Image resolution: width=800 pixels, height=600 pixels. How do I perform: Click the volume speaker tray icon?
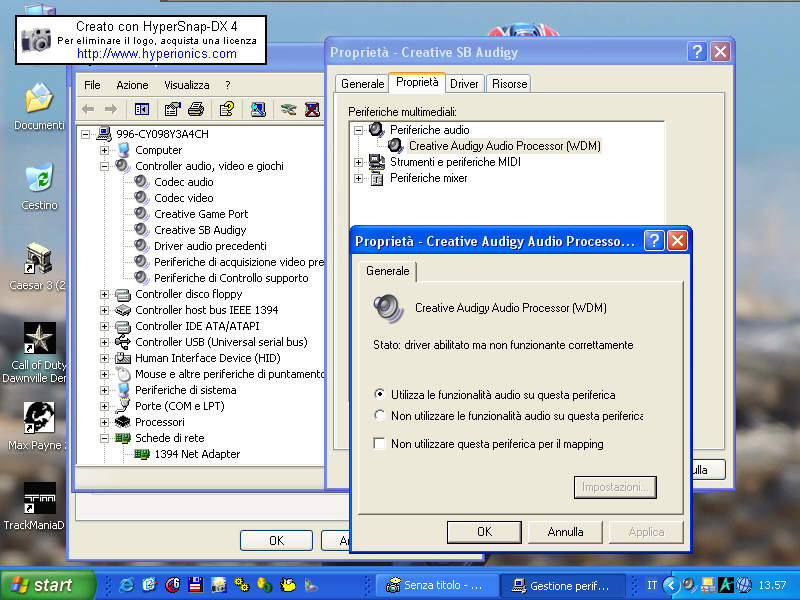pyautogui.click(x=689, y=585)
